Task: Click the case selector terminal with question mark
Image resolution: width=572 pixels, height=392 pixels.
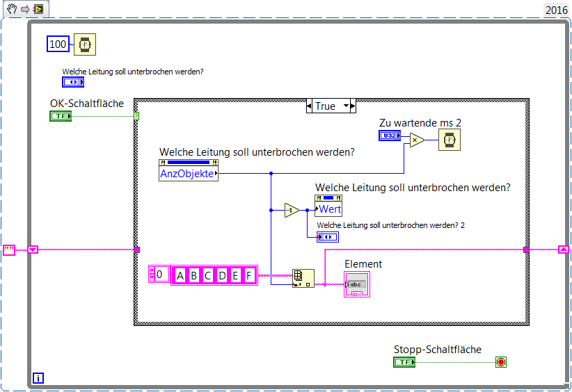Action: pos(136,116)
